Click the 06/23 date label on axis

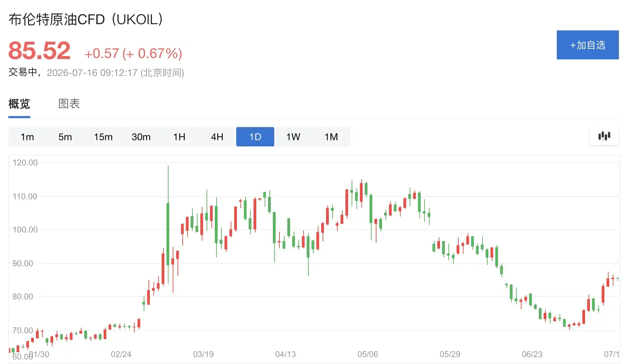coord(532,354)
